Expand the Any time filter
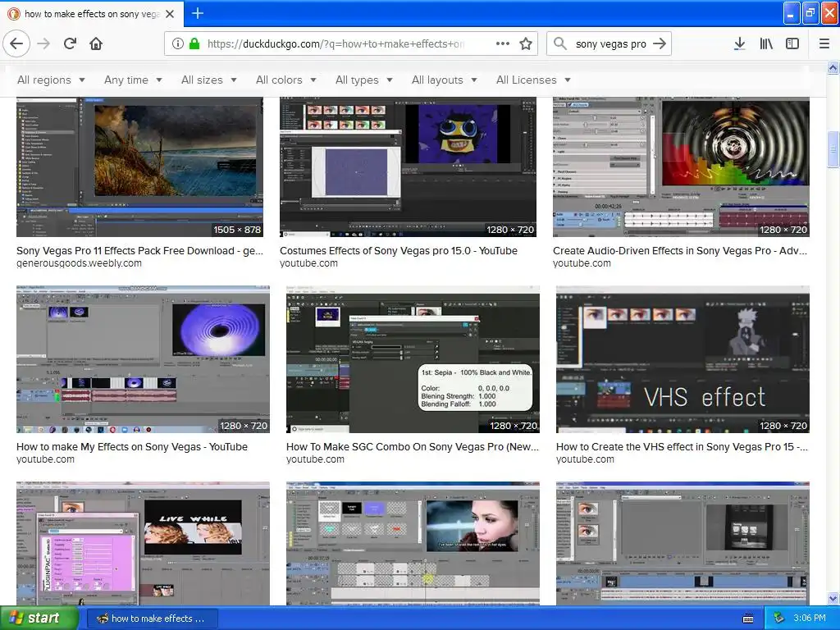The width and height of the screenshot is (840, 630). click(133, 80)
